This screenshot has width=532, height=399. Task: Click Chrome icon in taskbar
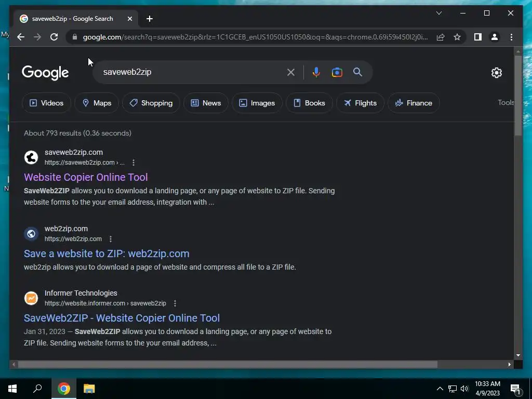[x=64, y=389]
